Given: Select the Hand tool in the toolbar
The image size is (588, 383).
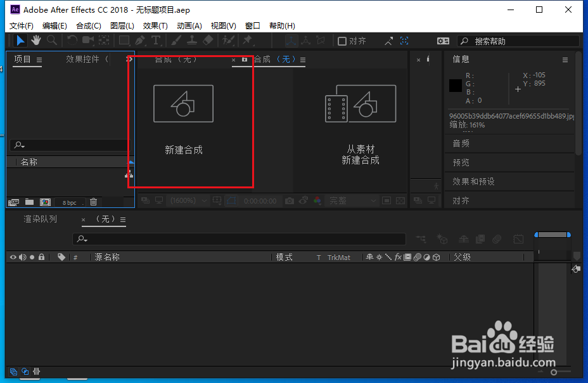Looking at the screenshot, I should point(36,40).
